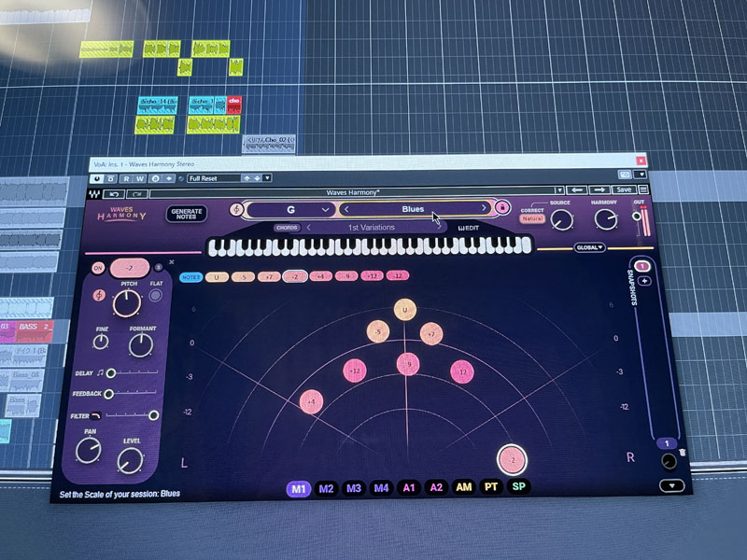The height and width of the screenshot is (560, 747).
Task: Click the EDIT keyboard button
Action: (469, 228)
